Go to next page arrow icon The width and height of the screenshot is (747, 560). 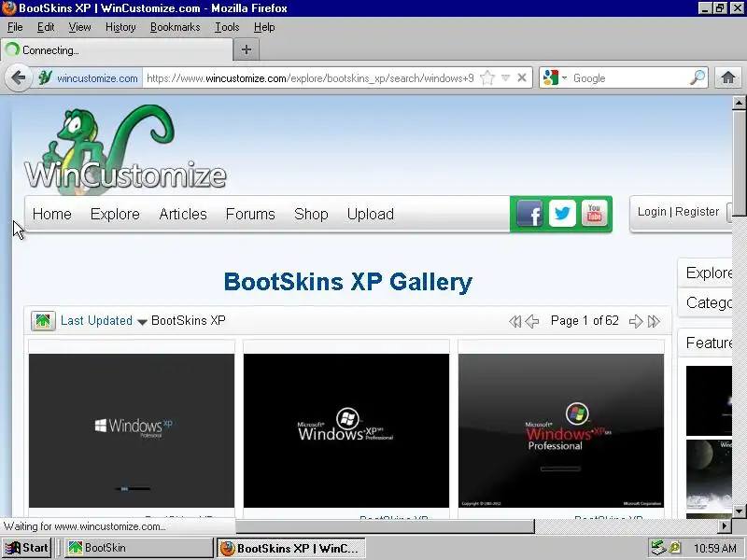coord(636,321)
